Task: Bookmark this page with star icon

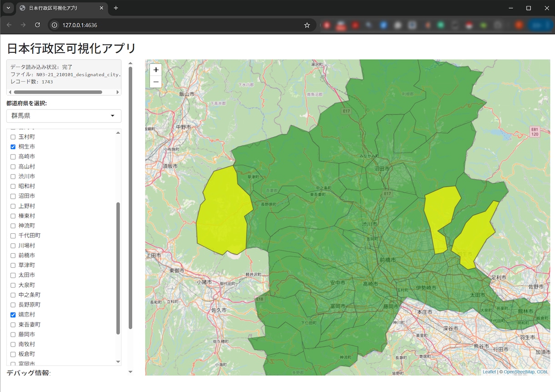Action: tap(307, 25)
